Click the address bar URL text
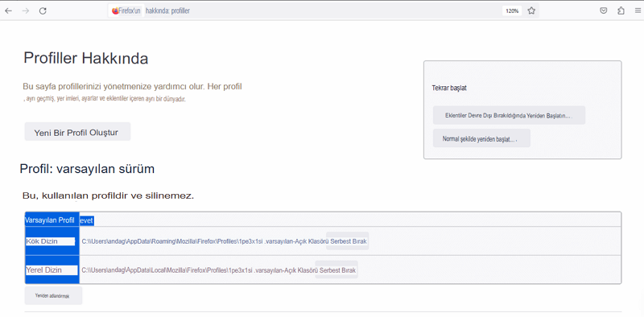Image resolution: width=644 pixels, height=317 pixels. (x=167, y=11)
